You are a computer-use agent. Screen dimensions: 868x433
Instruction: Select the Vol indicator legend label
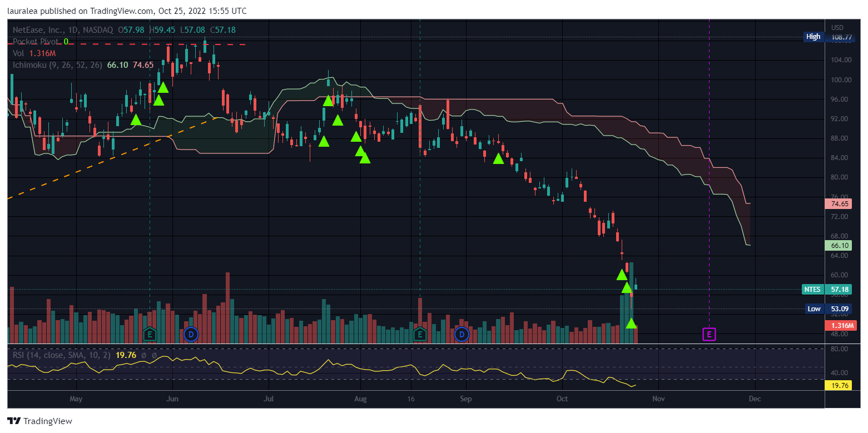19,53
